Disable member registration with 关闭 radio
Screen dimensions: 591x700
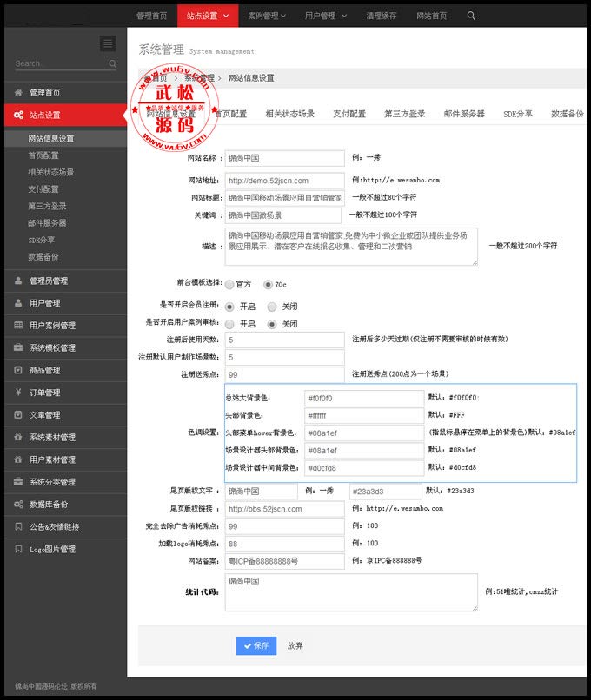[272, 307]
